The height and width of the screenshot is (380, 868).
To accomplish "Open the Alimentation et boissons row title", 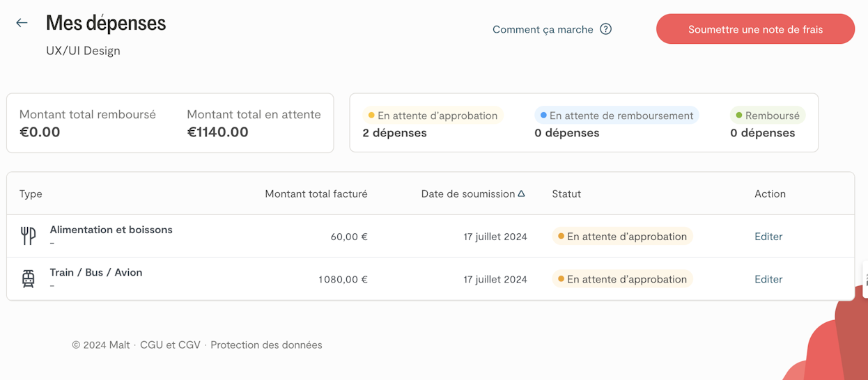I will (x=111, y=230).
